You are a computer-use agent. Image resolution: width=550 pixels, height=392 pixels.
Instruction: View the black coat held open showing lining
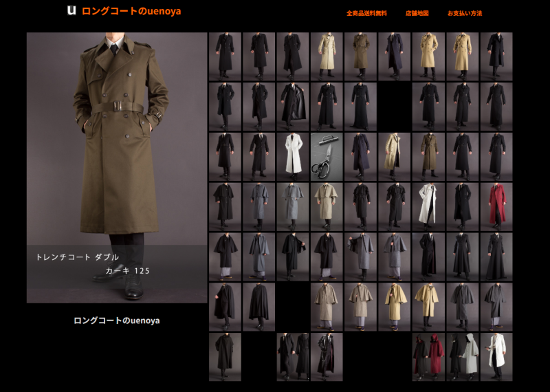pyautogui.click(x=293, y=107)
